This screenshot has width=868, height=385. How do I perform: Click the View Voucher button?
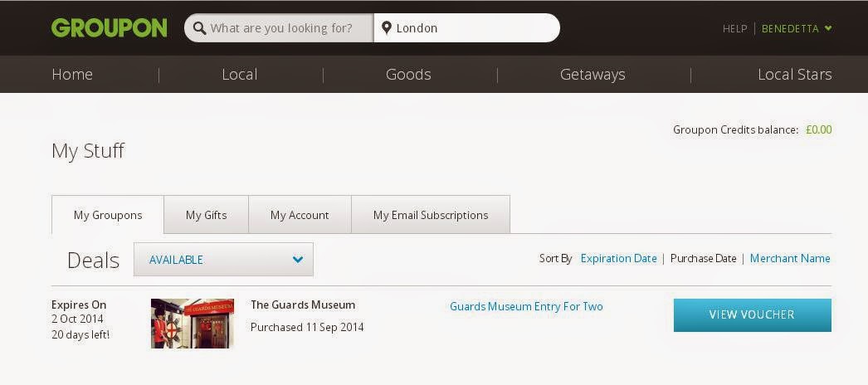pyautogui.click(x=752, y=314)
